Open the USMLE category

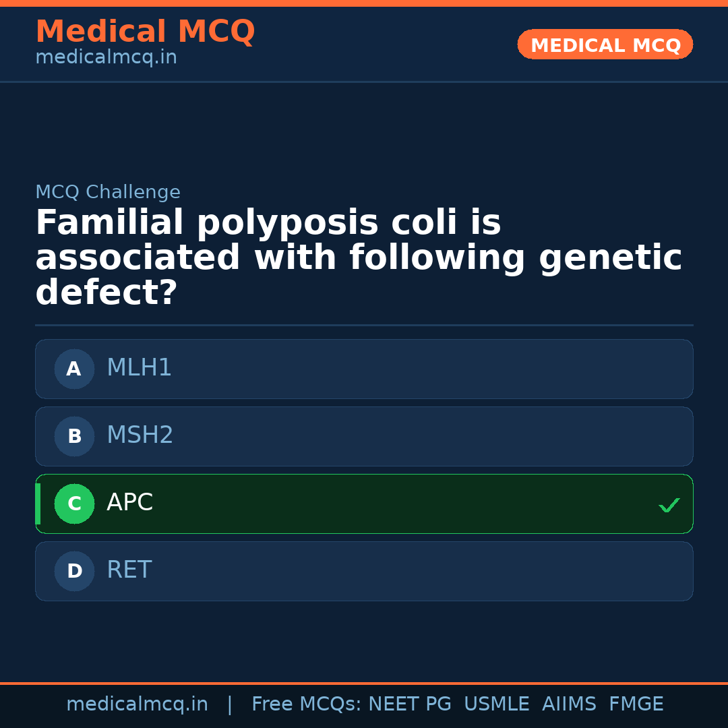click(x=497, y=703)
